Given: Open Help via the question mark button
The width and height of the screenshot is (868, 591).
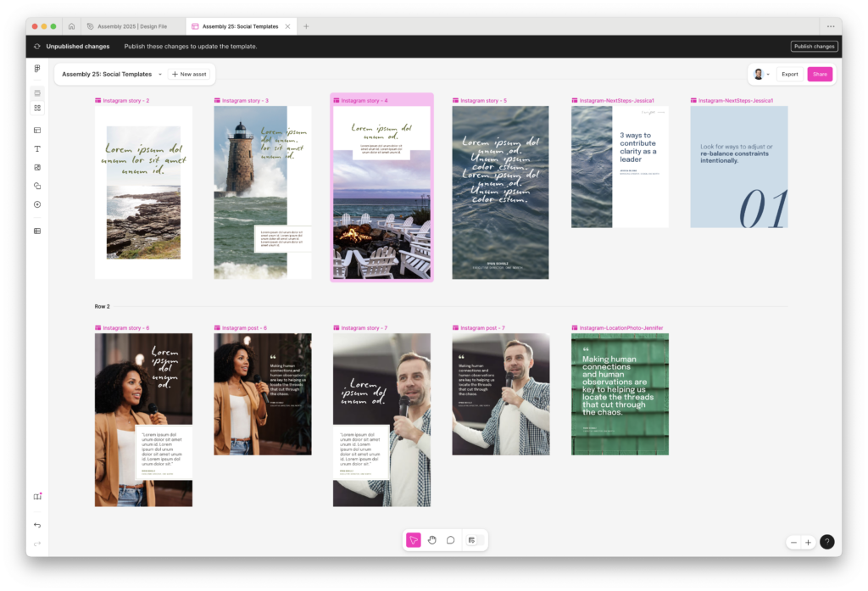Looking at the screenshot, I should [x=826, y=541].
